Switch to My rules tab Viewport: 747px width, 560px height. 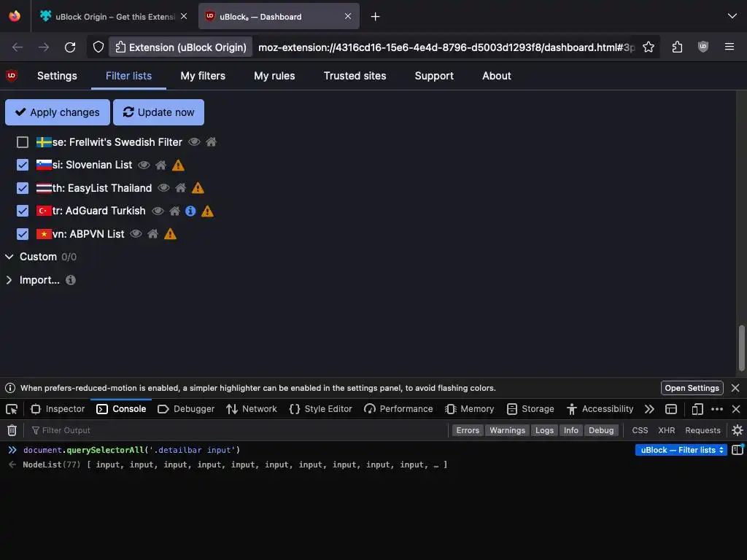274,76
